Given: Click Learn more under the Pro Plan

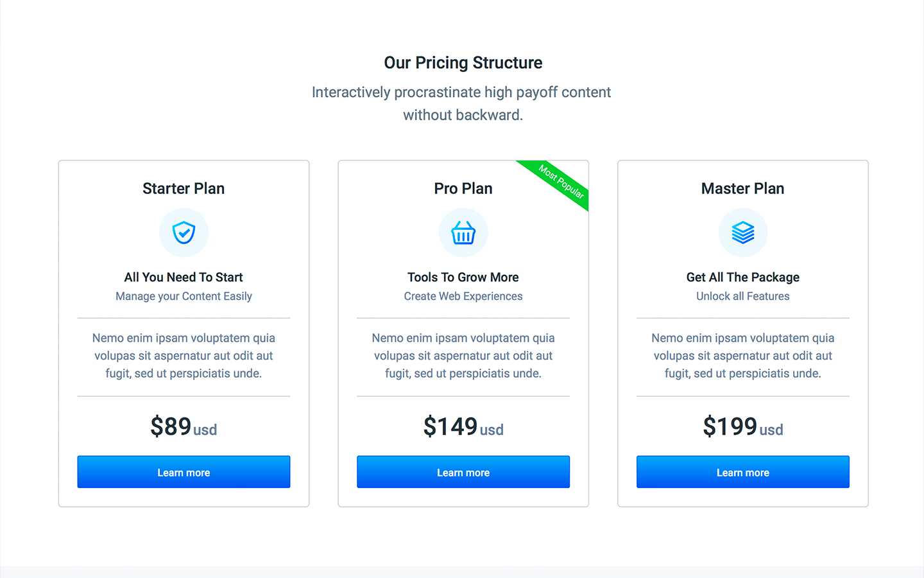Looking at the screenshot, I should point(463,472).
